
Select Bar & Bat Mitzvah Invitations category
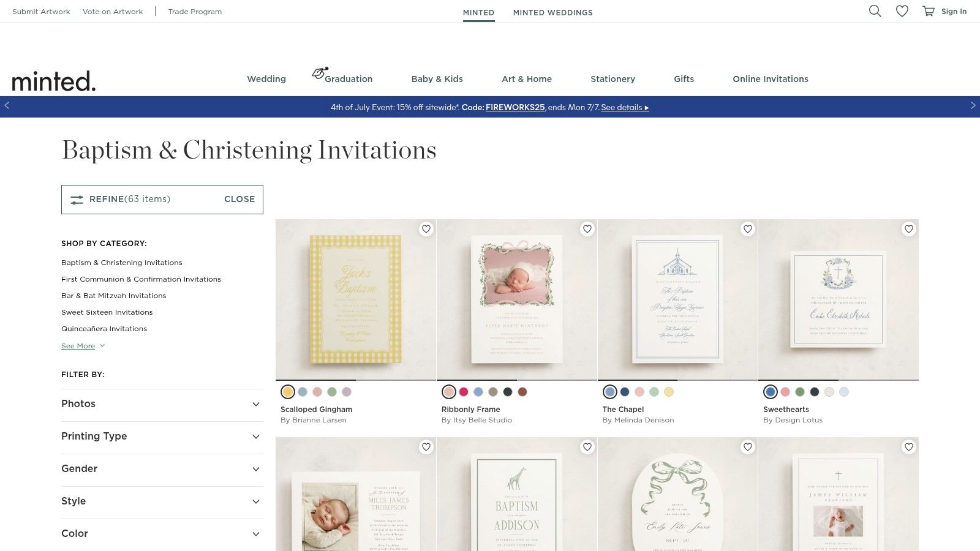click(114, 296)
